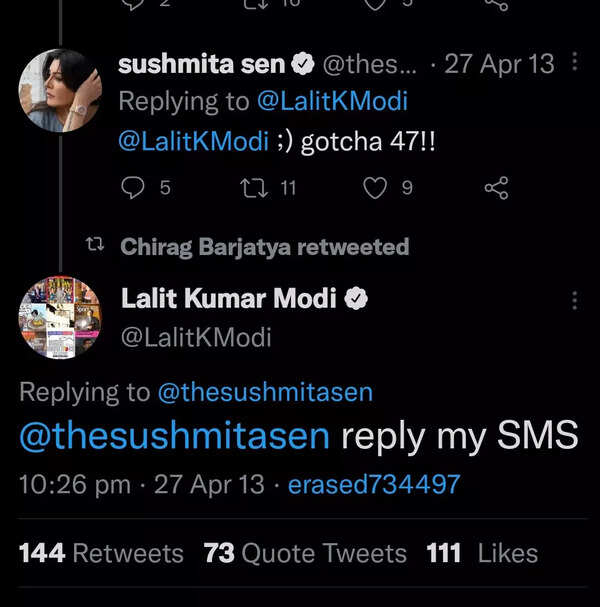Open more options on sushmita sen's tweet
The height and width of the screenshot is (607, 600).
click(x=574, y=63)
